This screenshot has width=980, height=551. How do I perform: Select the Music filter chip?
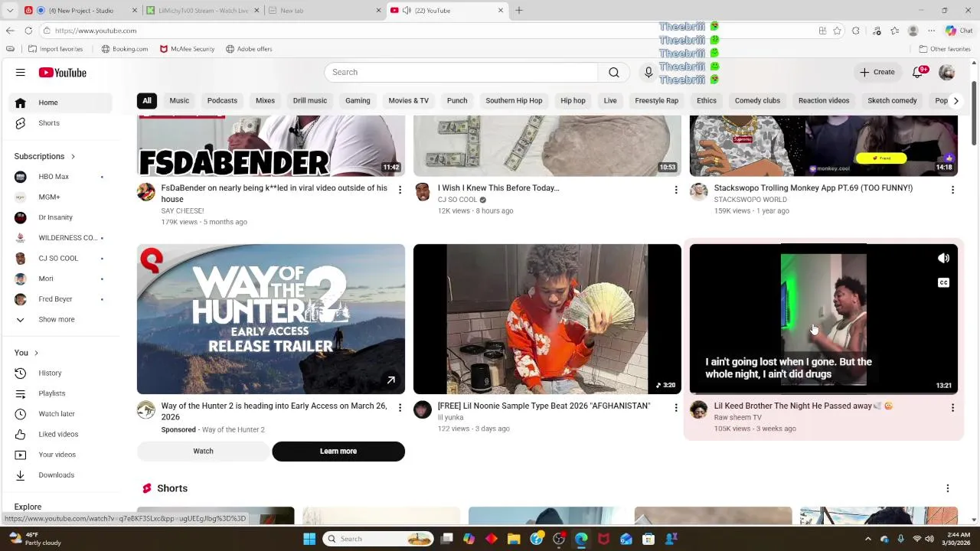[x=179, y=101]
